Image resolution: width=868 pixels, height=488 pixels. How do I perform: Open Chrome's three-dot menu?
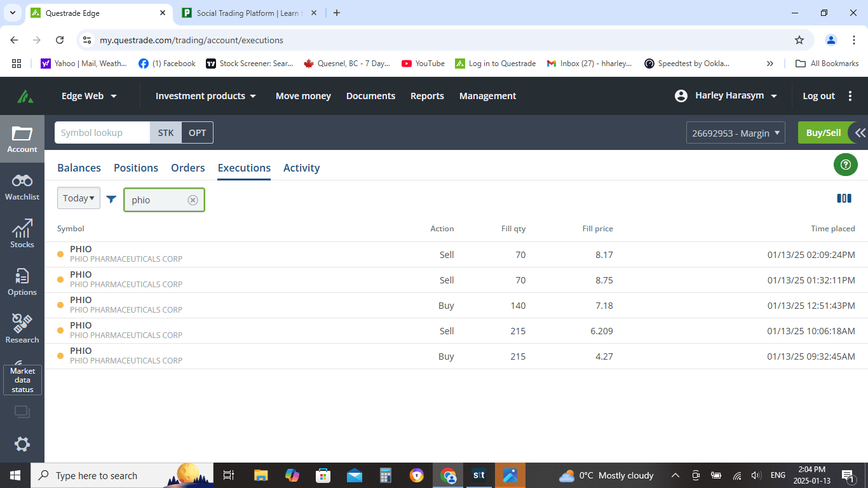[853, 40]
